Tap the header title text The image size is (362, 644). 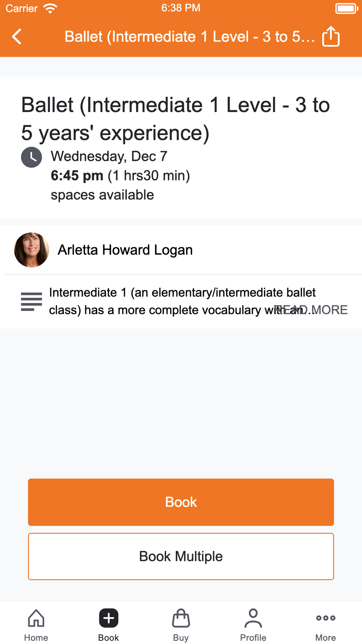(x=190, y=37)
